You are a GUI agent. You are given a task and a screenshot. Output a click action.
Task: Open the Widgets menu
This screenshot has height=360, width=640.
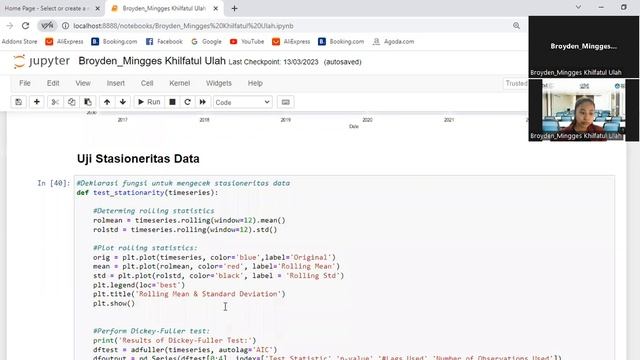(219, 83)
